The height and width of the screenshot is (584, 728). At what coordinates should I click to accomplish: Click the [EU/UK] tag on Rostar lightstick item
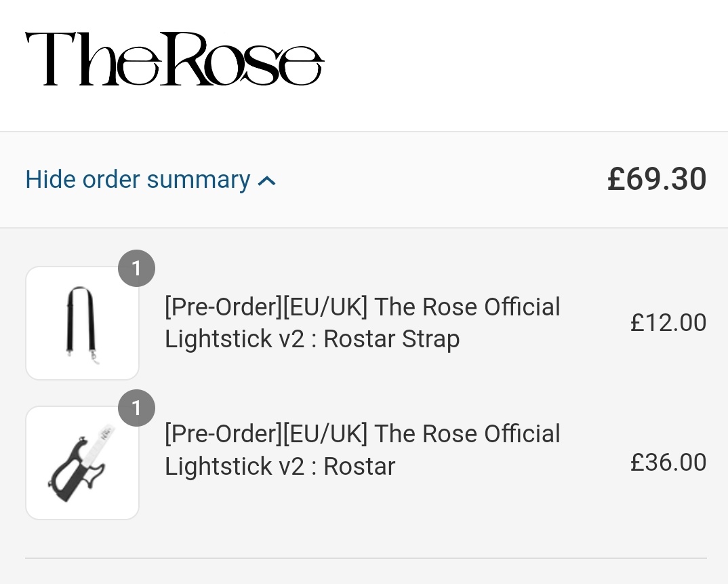tap(325, 434)
